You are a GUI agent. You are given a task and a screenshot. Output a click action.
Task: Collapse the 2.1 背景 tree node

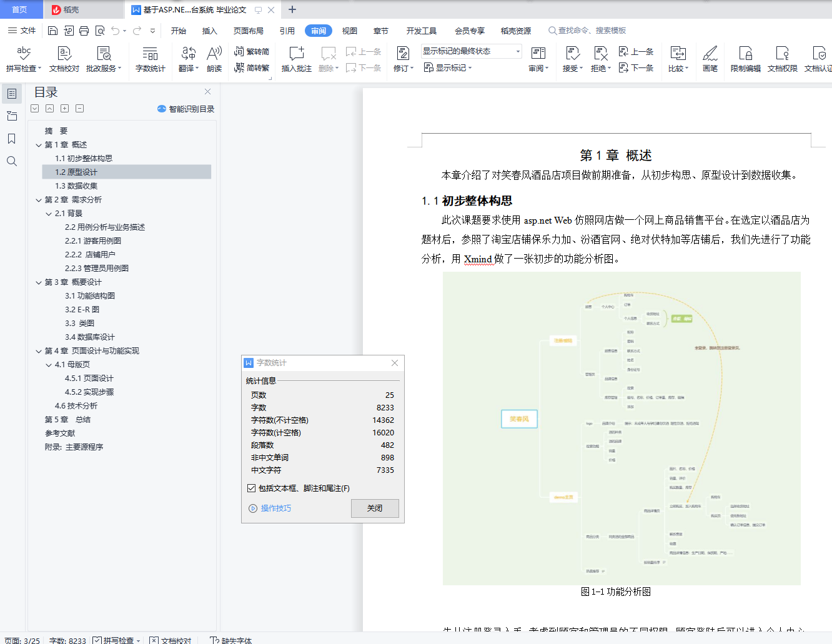[x=49, y=214]
